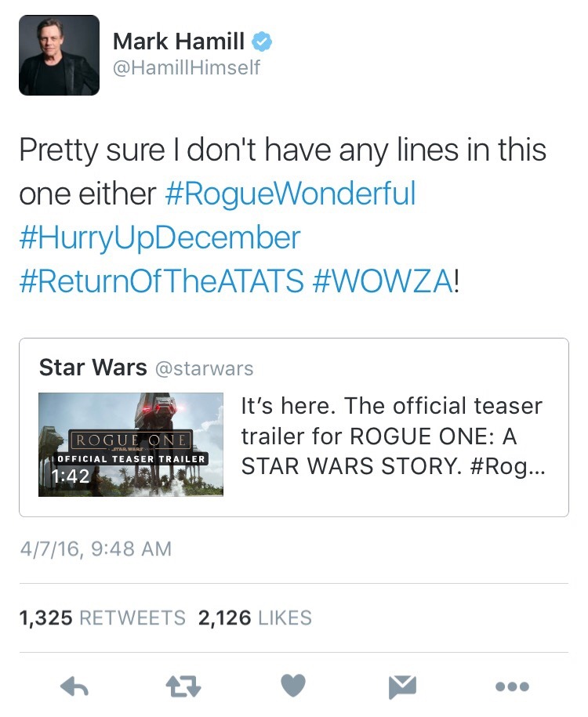Play the Rogue One teaser trailer thumbnail

(131, 444)
